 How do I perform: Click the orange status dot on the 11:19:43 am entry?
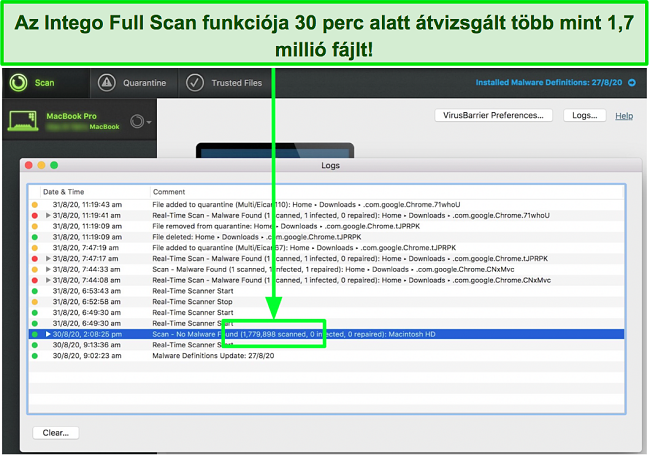(36, 204)
